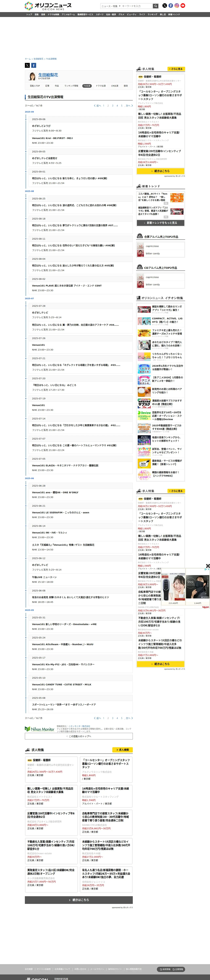Click この芸能人のトップへ button

79,736
